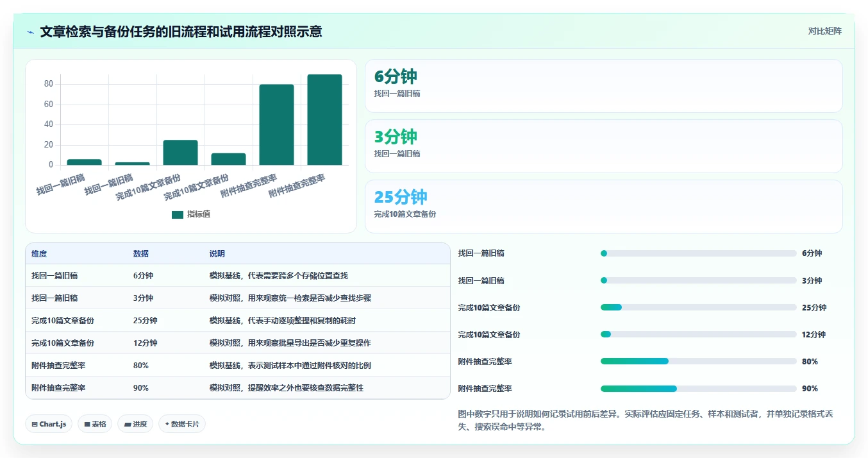Click the 80% value beside the progress bar

click(x=810, y=362)
